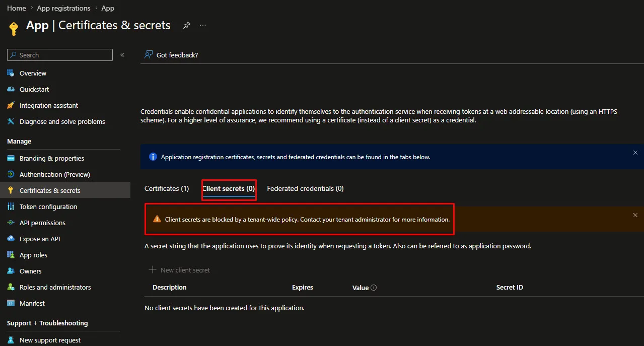Click New client secret button
This screenshot has width=644, height=346.
coord(179,270)
